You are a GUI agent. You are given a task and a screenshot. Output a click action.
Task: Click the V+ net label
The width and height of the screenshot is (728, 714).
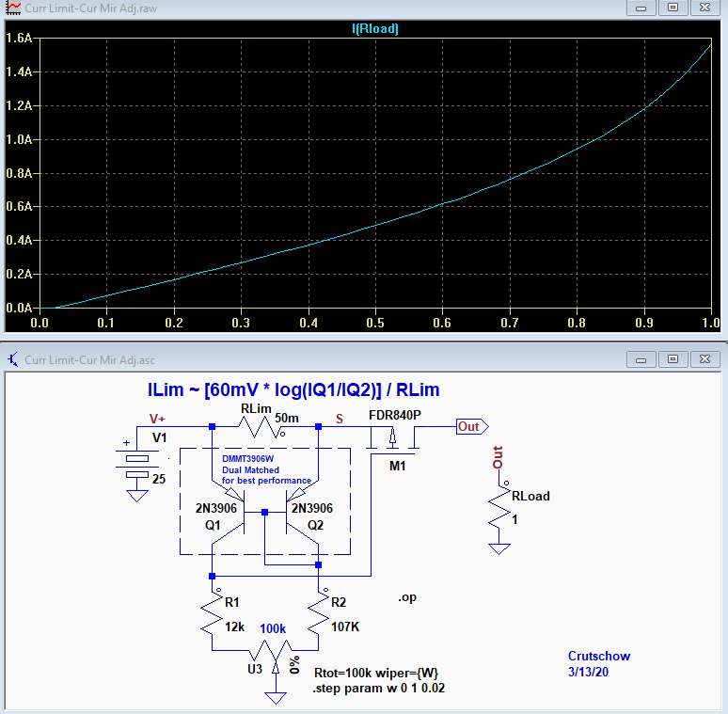157,419
